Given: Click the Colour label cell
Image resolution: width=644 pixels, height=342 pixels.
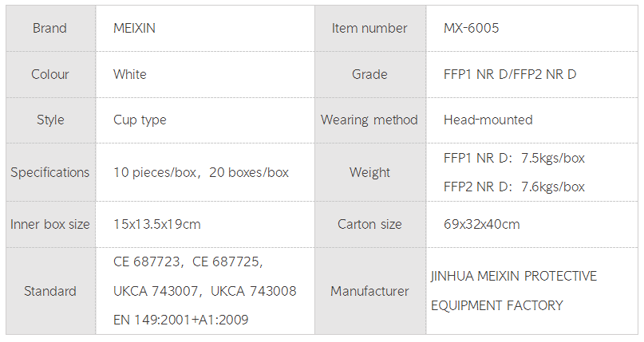Looking at the screenshot, I should click(49, 74).
